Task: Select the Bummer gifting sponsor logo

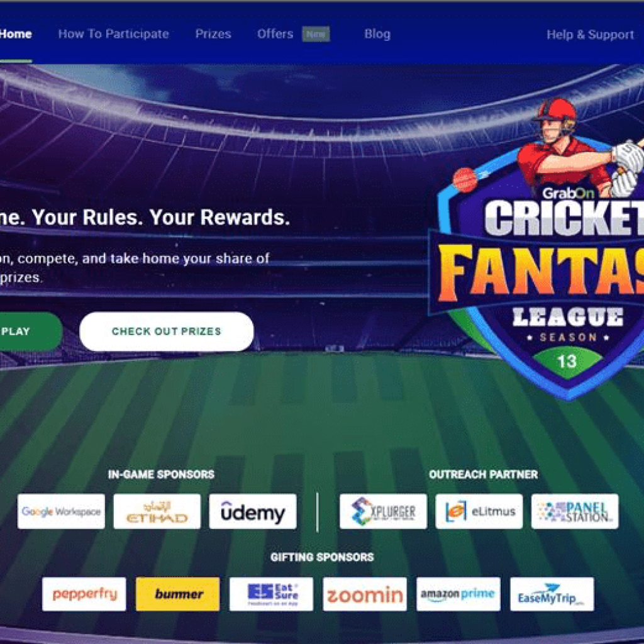Action: (x=178, y=594)
